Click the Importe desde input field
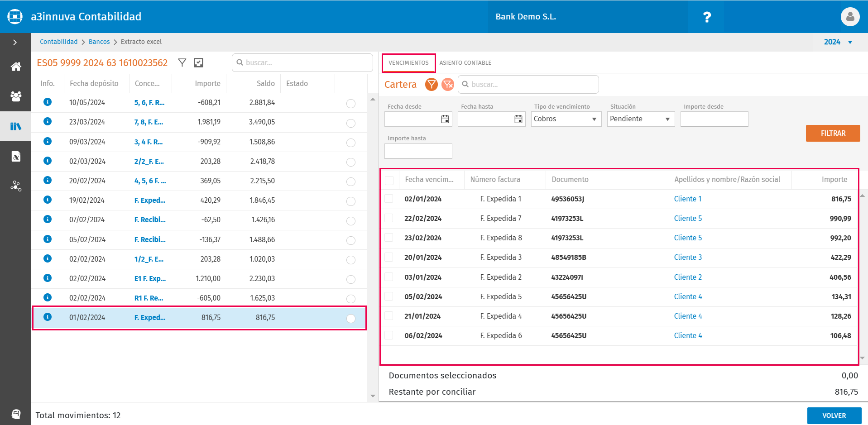Image resolution: width=868 pixels, height=425 pixels. coord(715,119)
